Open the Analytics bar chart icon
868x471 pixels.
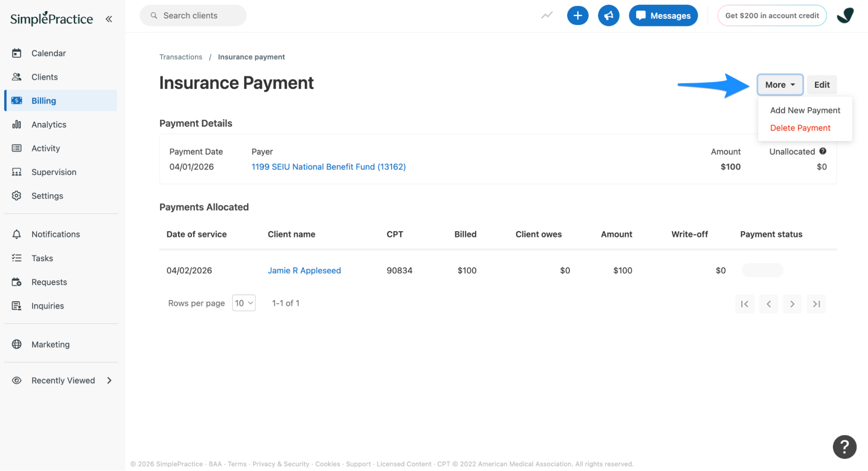17,124
